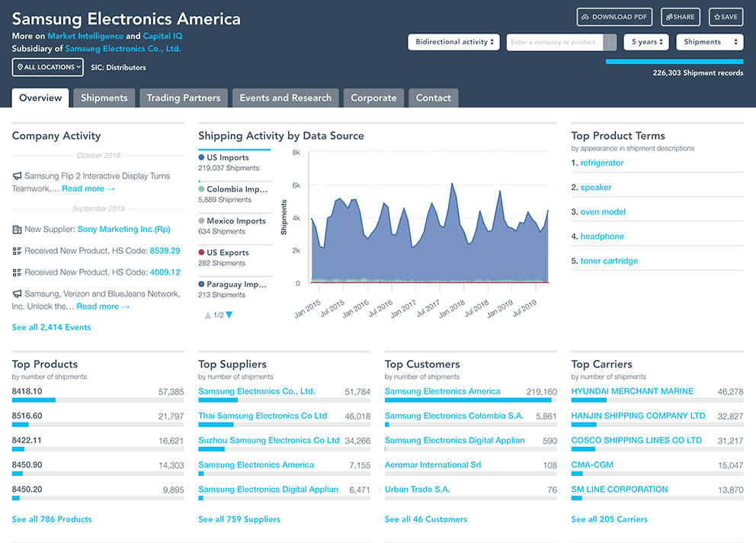The height and width of the screenshot is (543, 756).
Task: Click the list icon beside HS Code 4009.12
Action: tap(17, 273)
